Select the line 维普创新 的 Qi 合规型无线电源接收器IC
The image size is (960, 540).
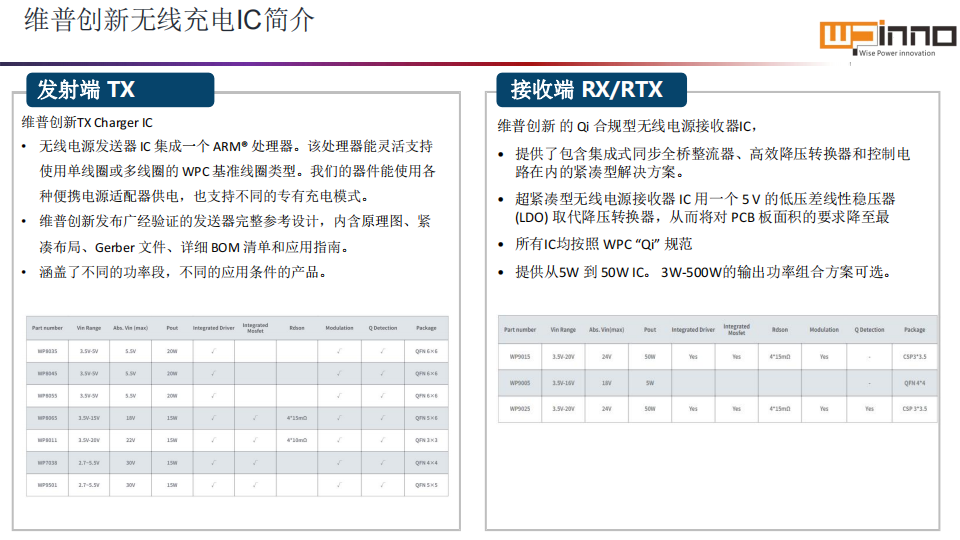(628, 126)
